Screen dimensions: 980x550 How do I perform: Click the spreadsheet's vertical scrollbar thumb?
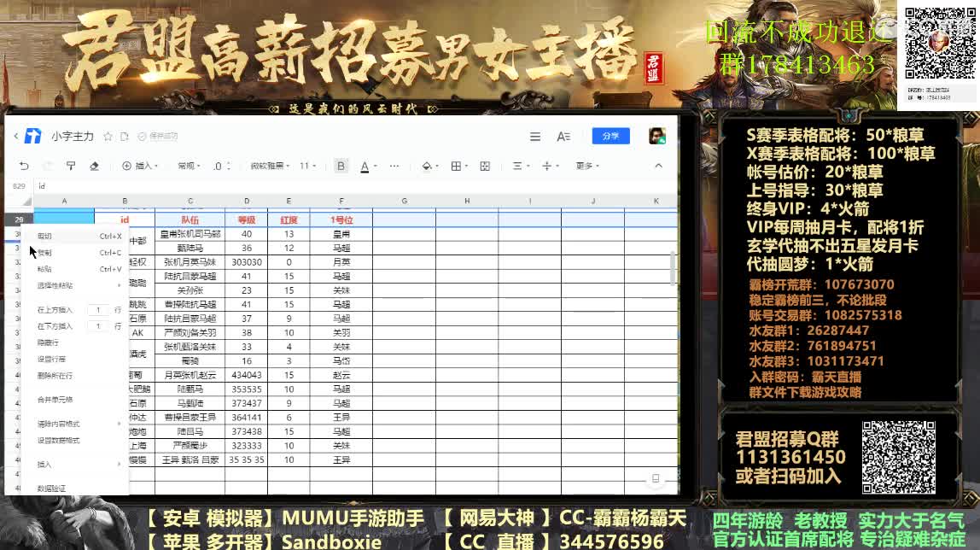point(673,267)
